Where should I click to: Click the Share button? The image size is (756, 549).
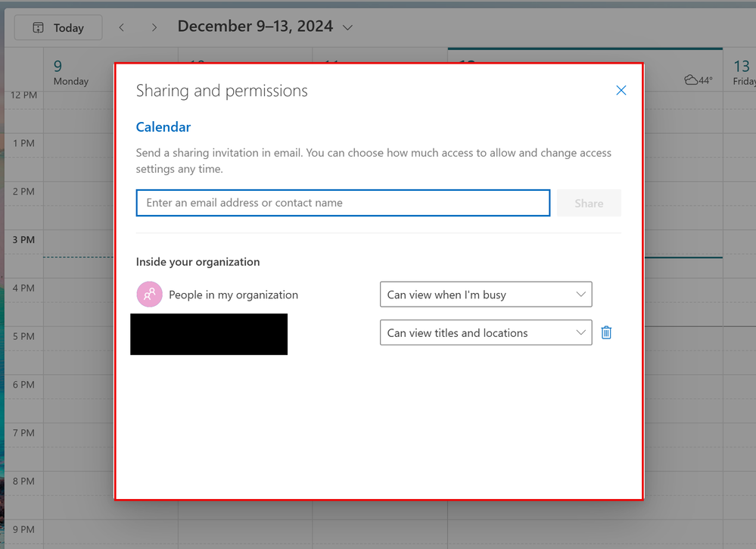click(589, 203)
